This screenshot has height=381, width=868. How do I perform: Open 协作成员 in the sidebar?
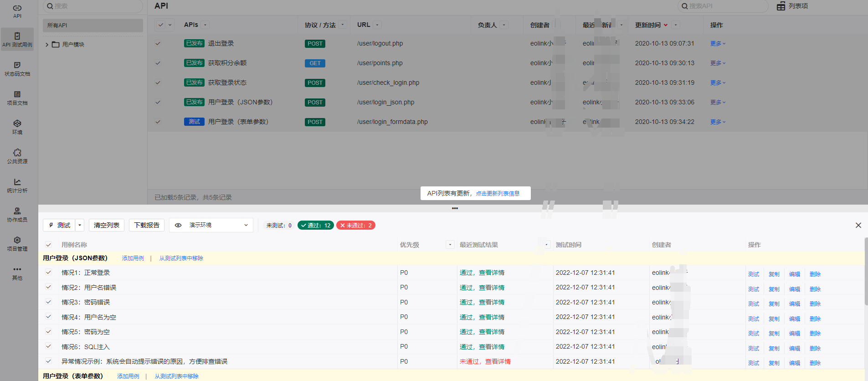[x=17, y=215]
